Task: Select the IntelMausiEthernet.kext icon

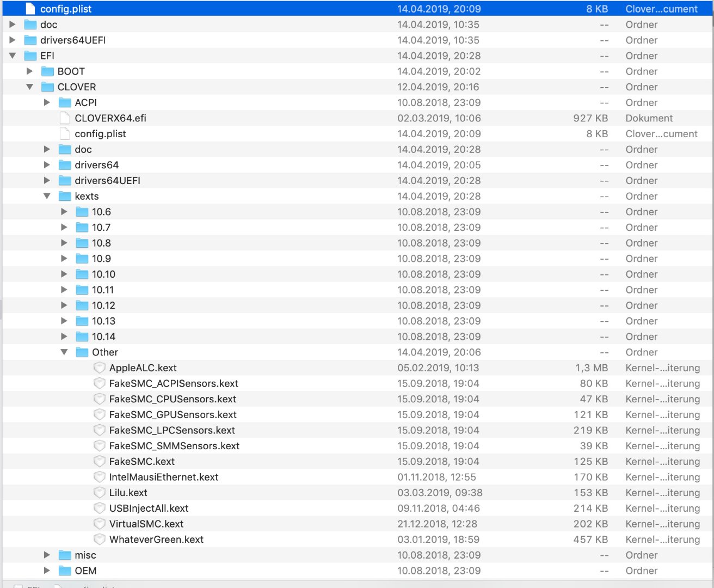Action: (99, 477)
